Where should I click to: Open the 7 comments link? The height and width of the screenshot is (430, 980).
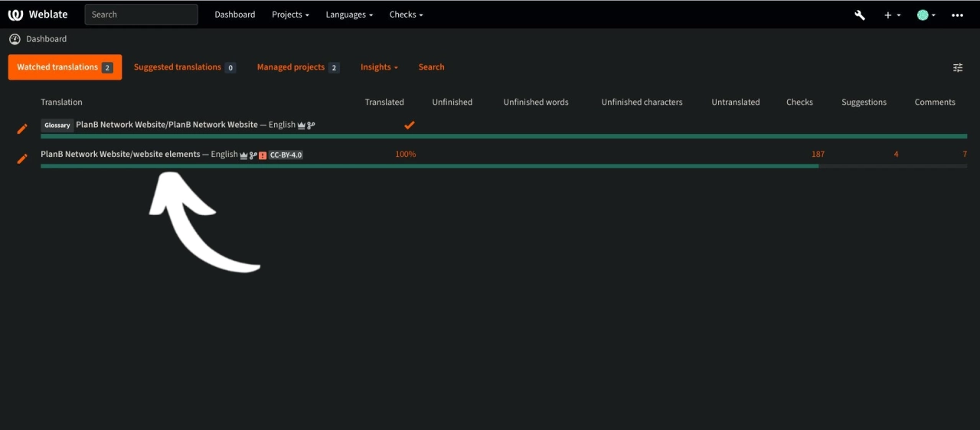tap(965, 155)
